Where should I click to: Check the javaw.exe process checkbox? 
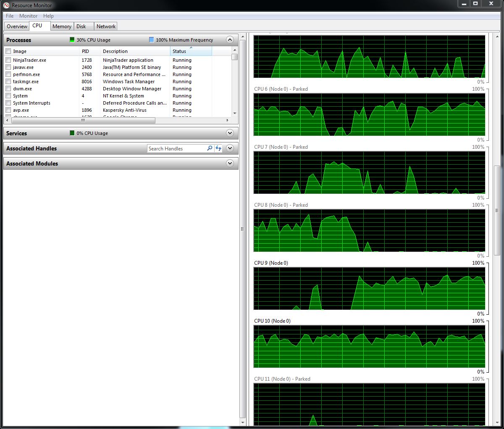coord(8,67)
